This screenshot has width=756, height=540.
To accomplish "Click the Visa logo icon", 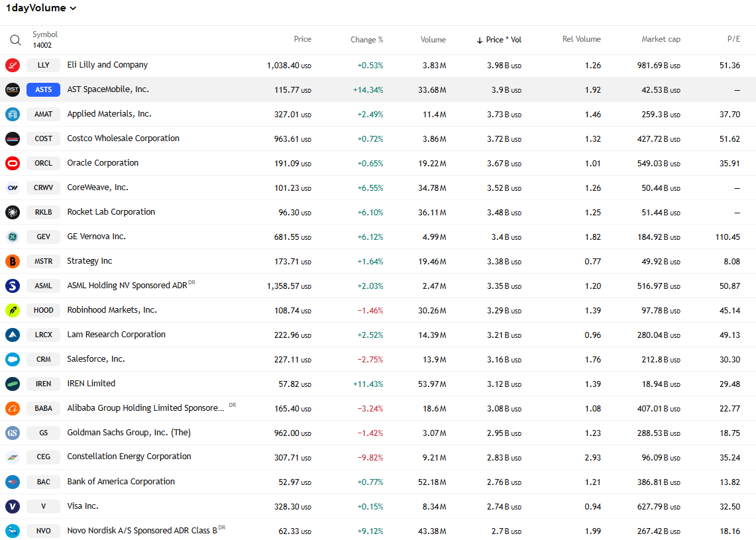I will tap(13, 506).
